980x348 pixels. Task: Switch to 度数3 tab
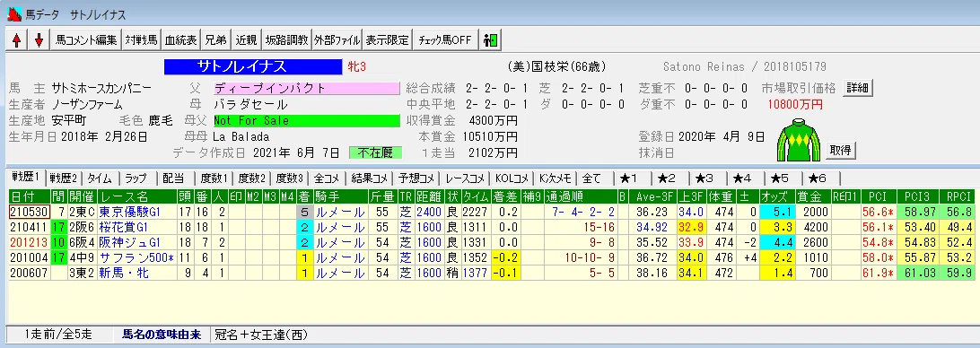289,178
